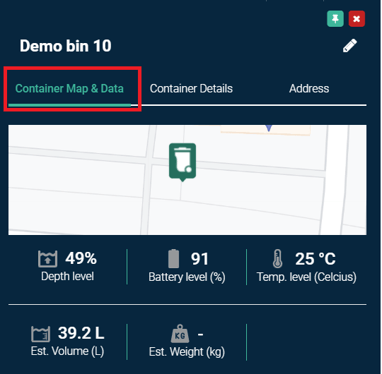This screenshot has height=374, width=382.
Task: Click the Est. Weight (kg) label
Action: coord(187,352)
